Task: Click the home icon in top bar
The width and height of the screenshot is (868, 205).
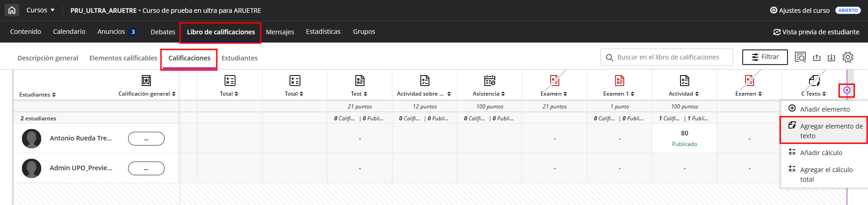Action: point(12,10)
